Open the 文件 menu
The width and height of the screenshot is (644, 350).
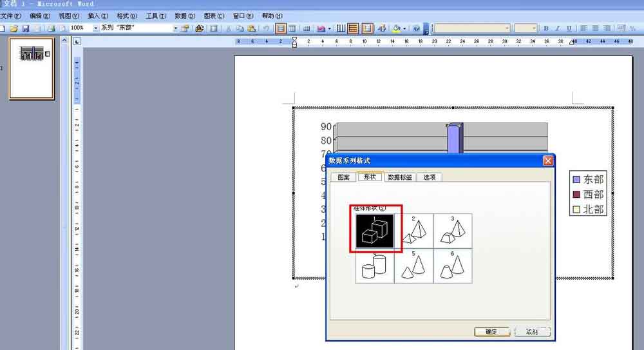11,15
